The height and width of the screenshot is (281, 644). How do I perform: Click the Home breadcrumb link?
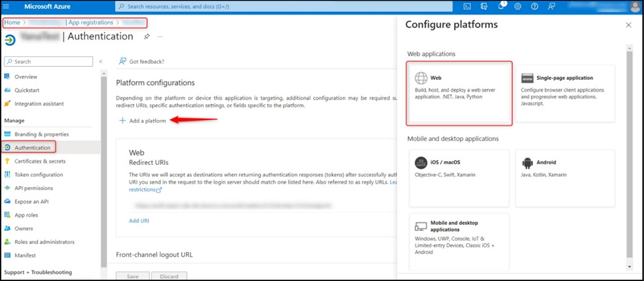coord(12,22)
